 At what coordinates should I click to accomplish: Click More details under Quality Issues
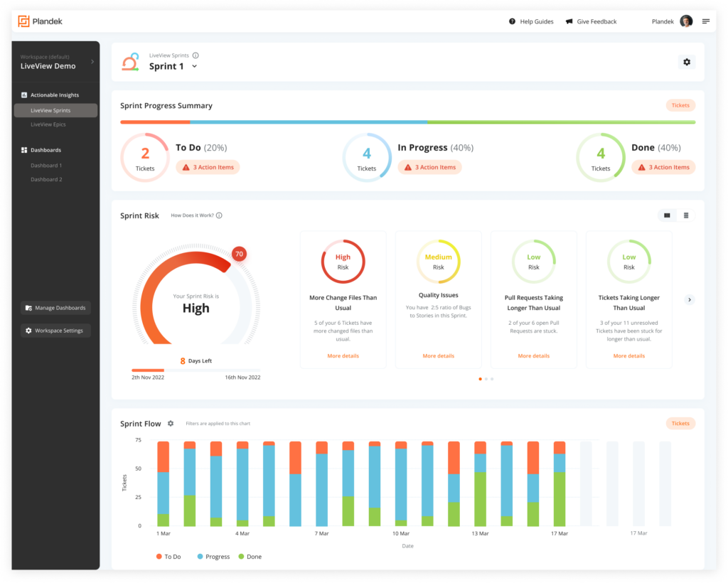click(x=438, y=355)
